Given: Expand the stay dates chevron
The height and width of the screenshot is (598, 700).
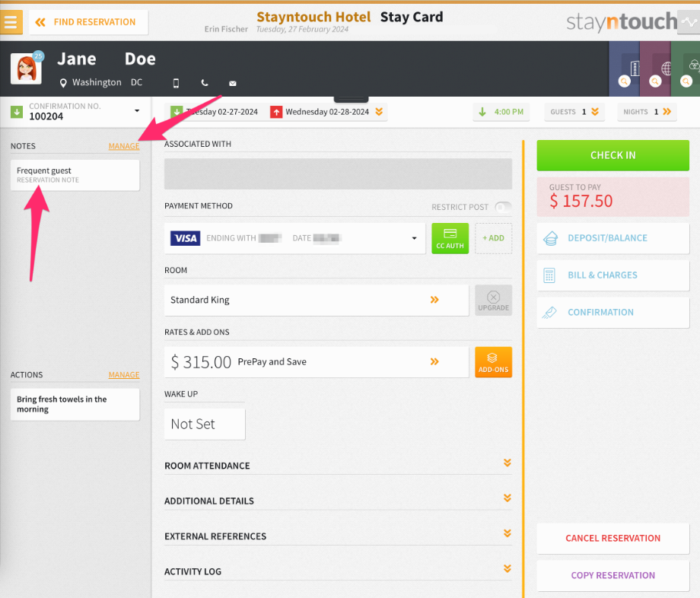Looking at the screenshot, I should click(x=379, y=112).
